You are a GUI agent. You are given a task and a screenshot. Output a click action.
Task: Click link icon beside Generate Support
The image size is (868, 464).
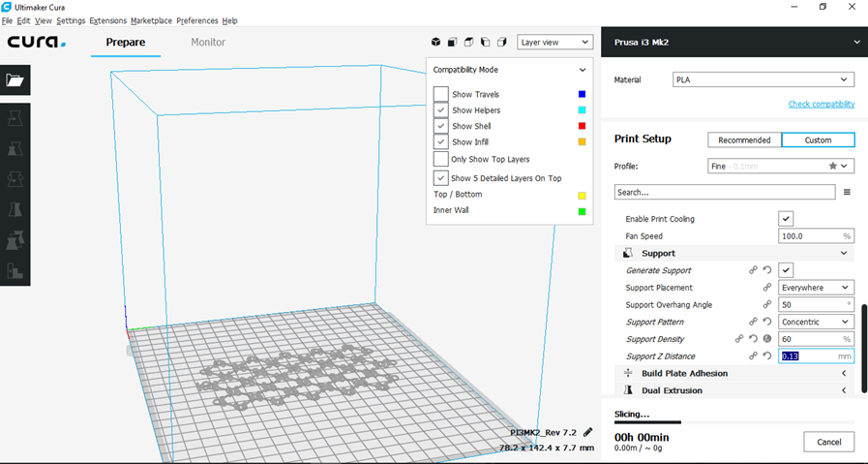pyautogui.click(x=754, y=270)
